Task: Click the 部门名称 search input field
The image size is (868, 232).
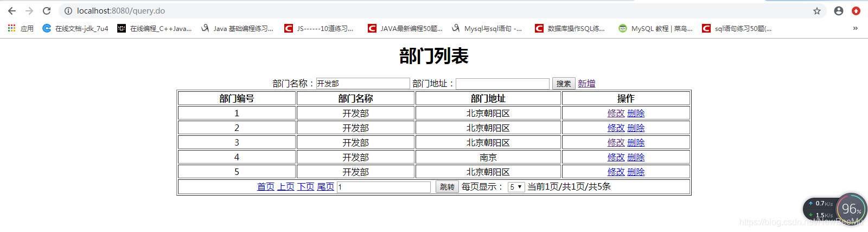Action: (x=363, y=84)
